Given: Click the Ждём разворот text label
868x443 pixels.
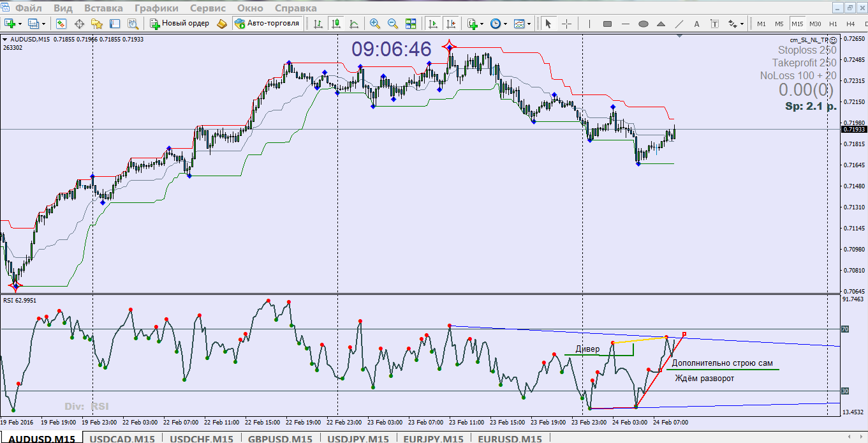Looking at the screenshot, I should pyautogui.click(x=705, y=379).
